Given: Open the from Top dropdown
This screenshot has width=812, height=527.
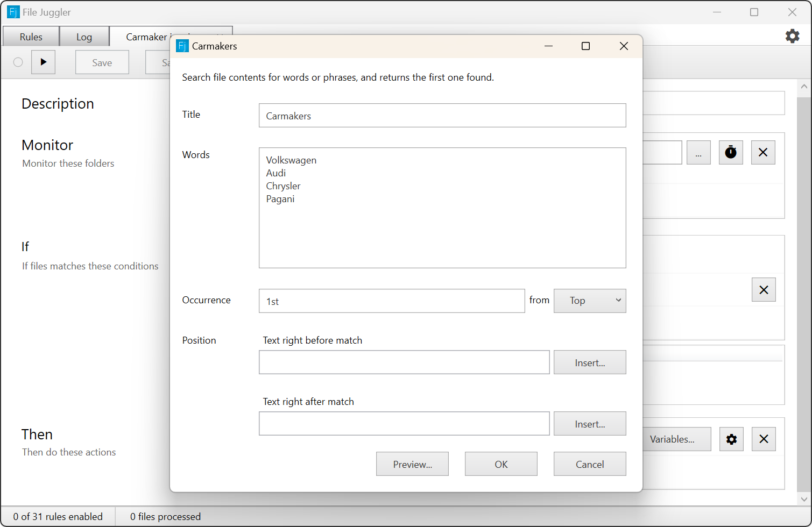Looking at the screenshot, I should pyautogui.click(x=590, y=301).
